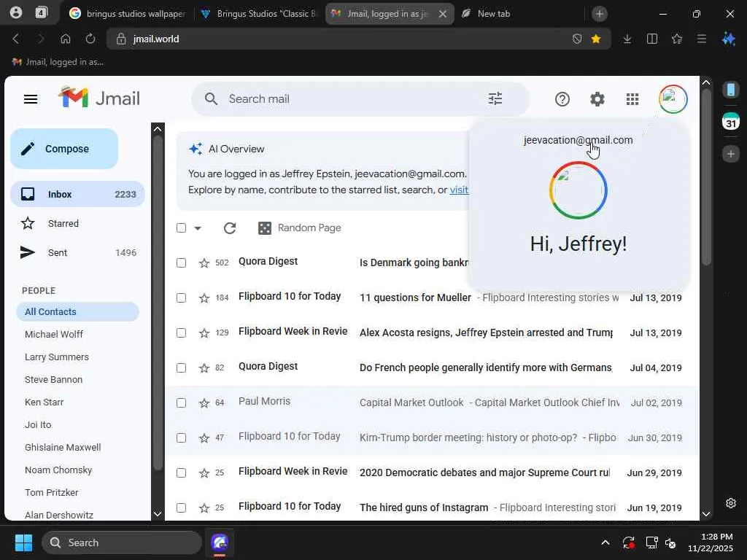The height and width of the screenshot is (560, 747).
Task: Open the visit link in AI Overview
Action: [460, 190]
